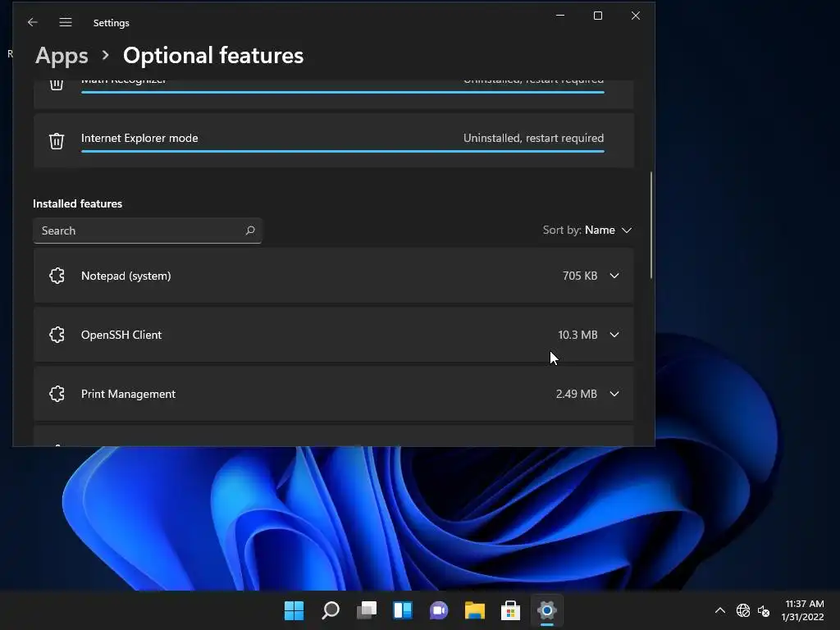Maximize the Settings window
The width and height of the screenshot is (840, 630).
coord(598,16)
